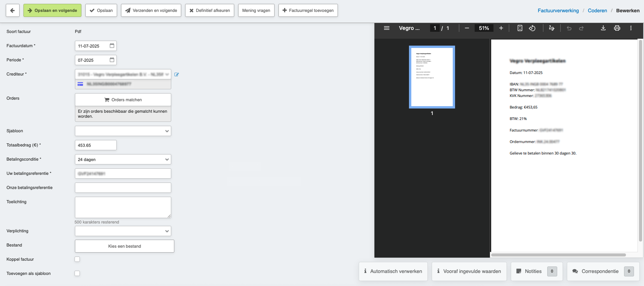Viewport: 644px width, 286px height.
Task: Click the 'Datum: 11-07-2025' text in PDF
Action: point(526,73)
